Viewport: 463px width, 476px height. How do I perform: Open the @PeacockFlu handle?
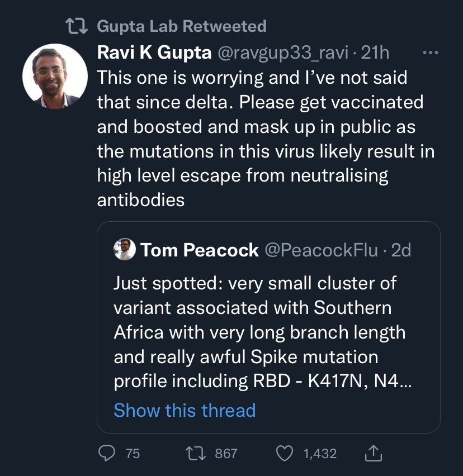[x=320, y=250]
